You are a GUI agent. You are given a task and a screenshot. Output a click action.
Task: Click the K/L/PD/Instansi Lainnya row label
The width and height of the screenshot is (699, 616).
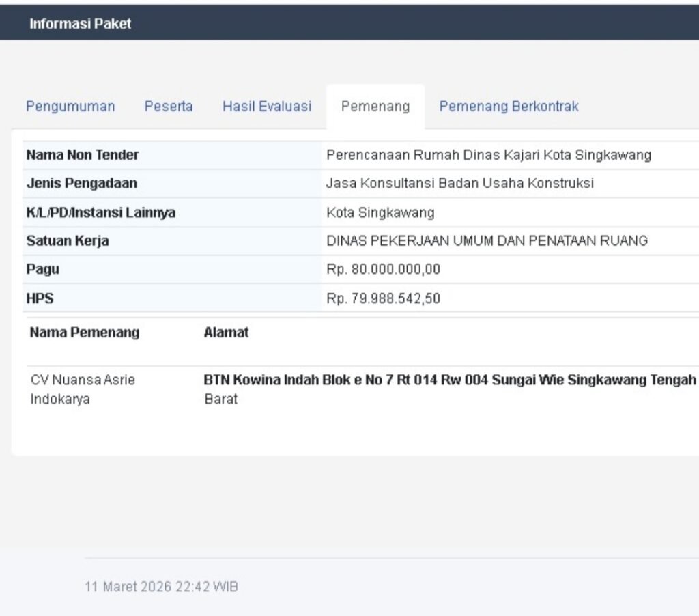pos(101,212)
